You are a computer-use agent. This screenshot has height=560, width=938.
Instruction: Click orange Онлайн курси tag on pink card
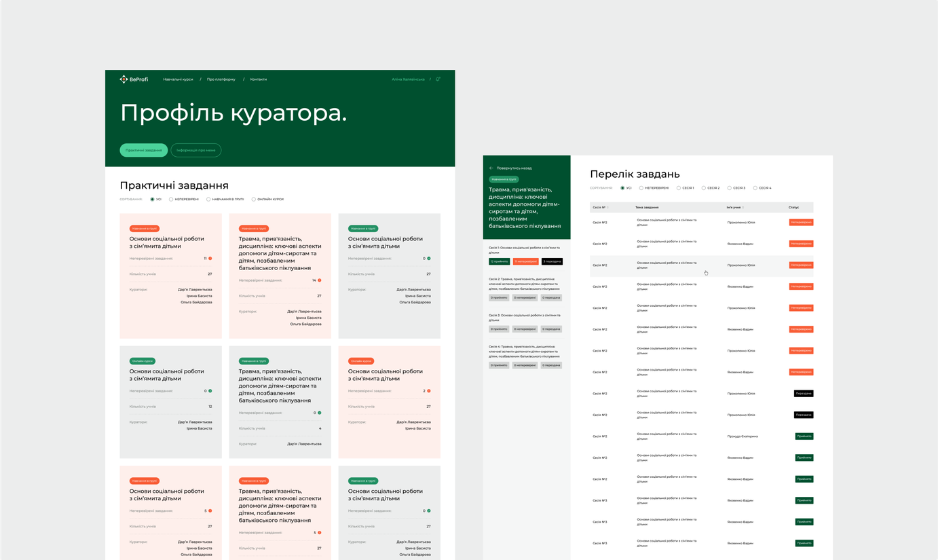pyautogui.click(x=361, y=361)
